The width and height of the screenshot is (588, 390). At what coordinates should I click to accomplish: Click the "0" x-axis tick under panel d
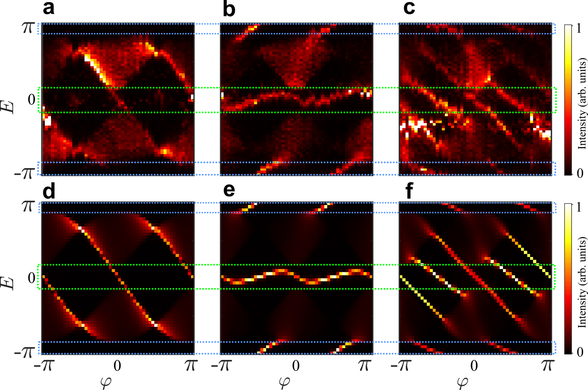(117, 365)
